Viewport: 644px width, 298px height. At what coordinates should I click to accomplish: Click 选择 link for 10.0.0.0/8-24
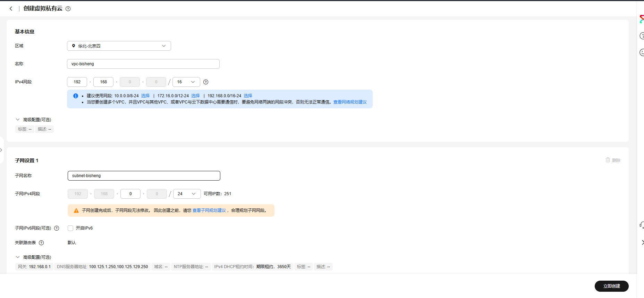click(x=145, y=96)
